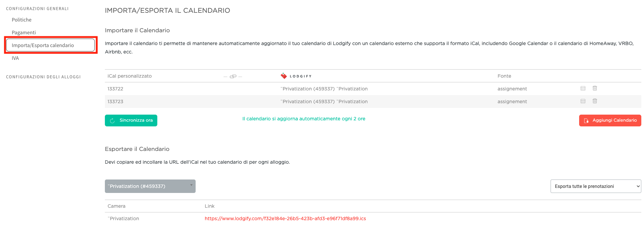Click cell 133723 in iCal column
The height and width of the screenshot is (240, 644).
tap(115, 102)
